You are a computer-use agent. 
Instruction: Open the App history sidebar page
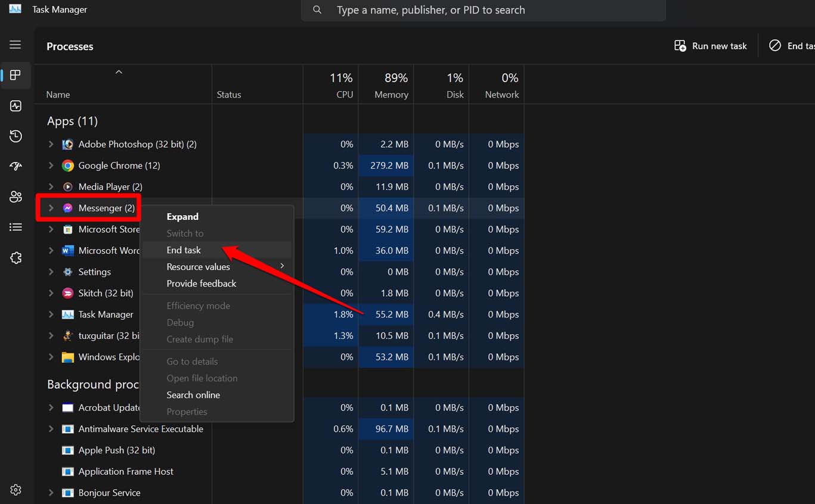point(16,136)
